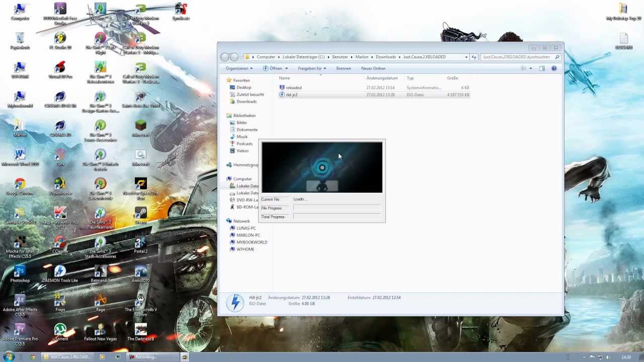
Task: Open the Windows Start button
Action: 9,357
